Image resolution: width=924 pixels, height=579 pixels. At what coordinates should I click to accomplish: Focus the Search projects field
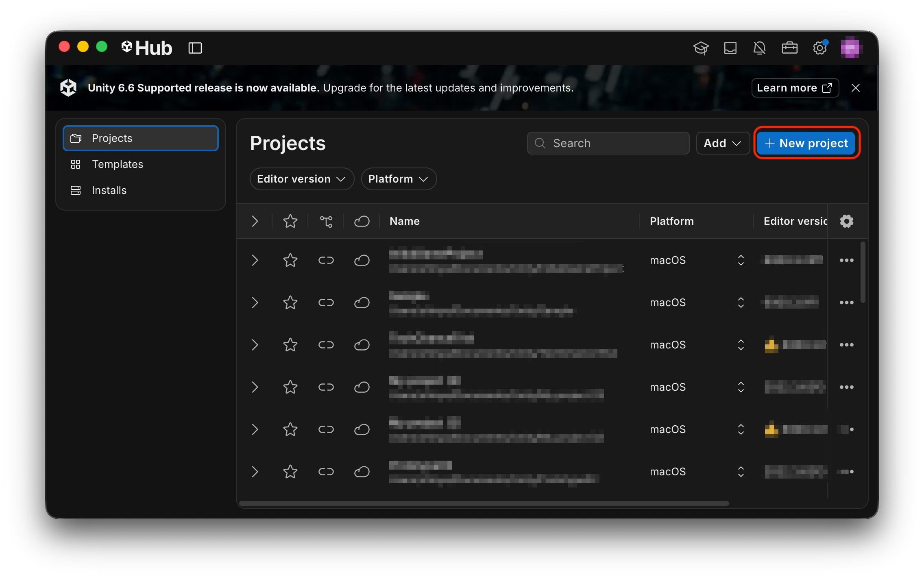click(608, 143)
